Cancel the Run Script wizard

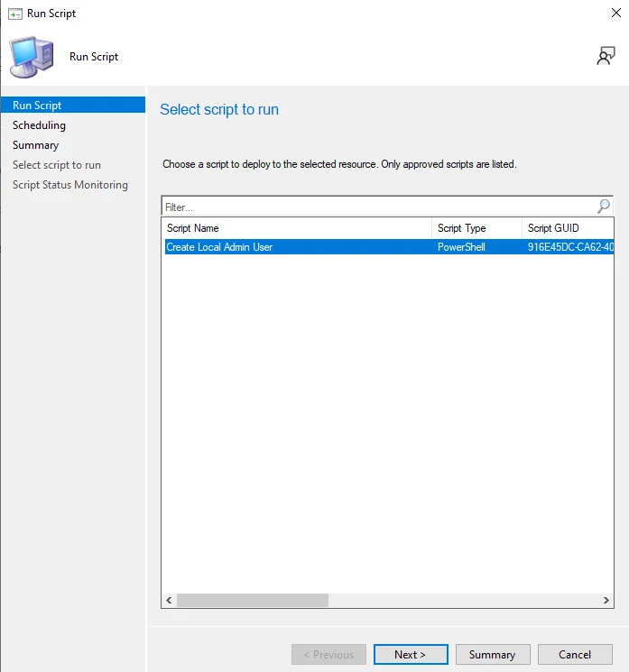click(x=575, y=655)
